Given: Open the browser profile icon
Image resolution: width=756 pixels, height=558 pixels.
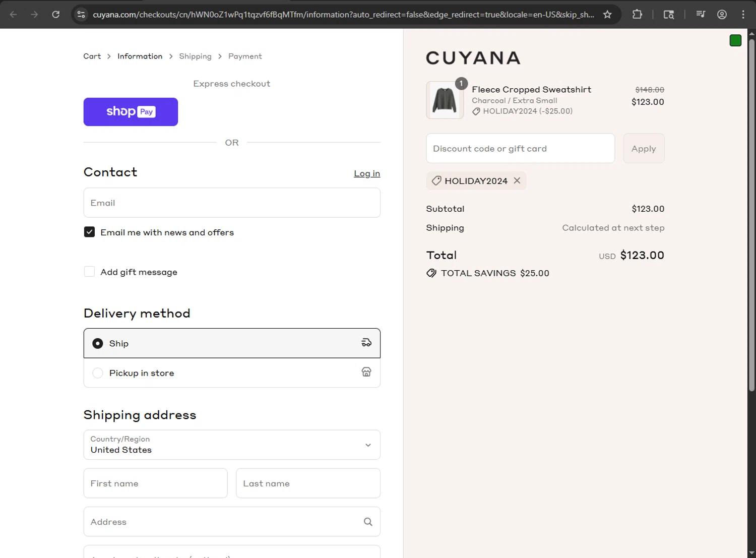Looking at the screenshot, I should tap(722, 14).
